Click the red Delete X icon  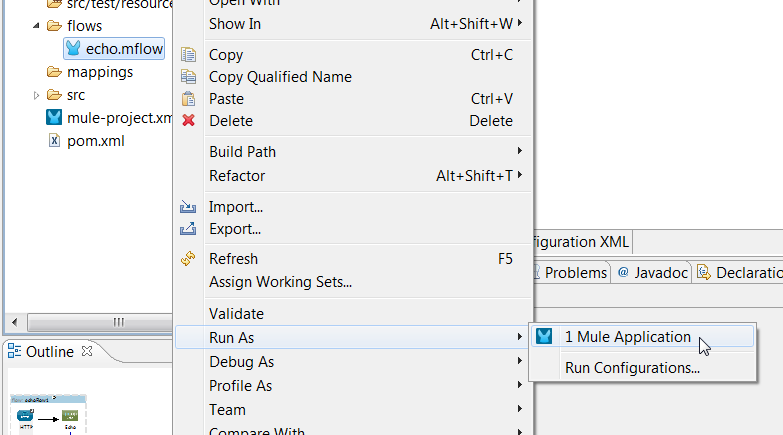tap(188, 121)
